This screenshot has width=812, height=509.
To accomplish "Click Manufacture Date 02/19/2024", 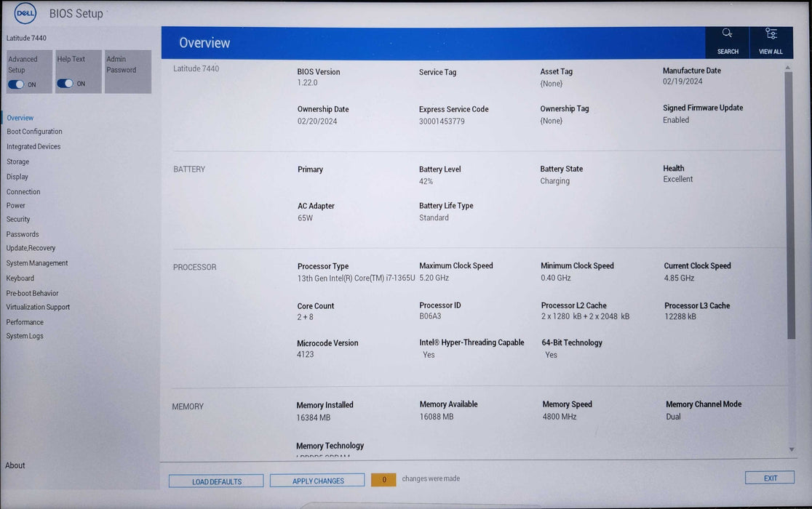I will tap(682, 81).
